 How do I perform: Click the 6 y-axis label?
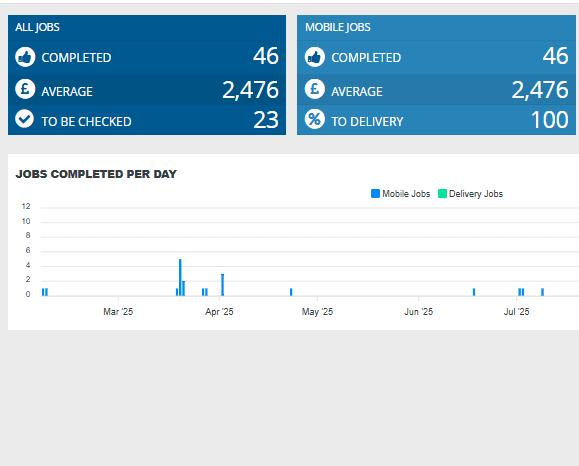28,250
